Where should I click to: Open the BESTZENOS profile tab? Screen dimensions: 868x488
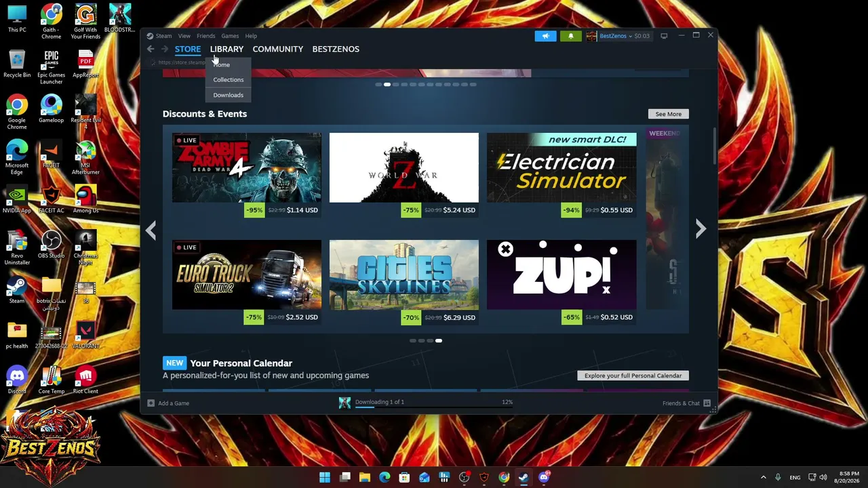pyautogui.click(x=336, y=49)
